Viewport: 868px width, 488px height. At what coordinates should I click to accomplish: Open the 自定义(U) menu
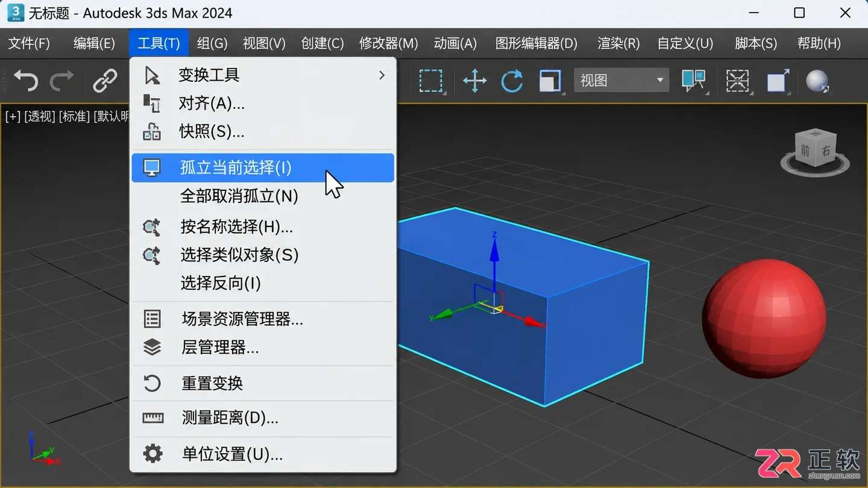(685, 43)
